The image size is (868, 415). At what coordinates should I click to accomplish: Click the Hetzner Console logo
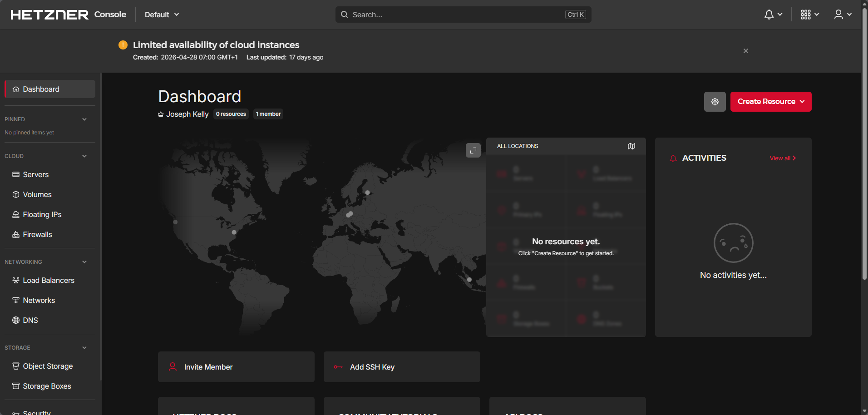click(x=69, y=15)
